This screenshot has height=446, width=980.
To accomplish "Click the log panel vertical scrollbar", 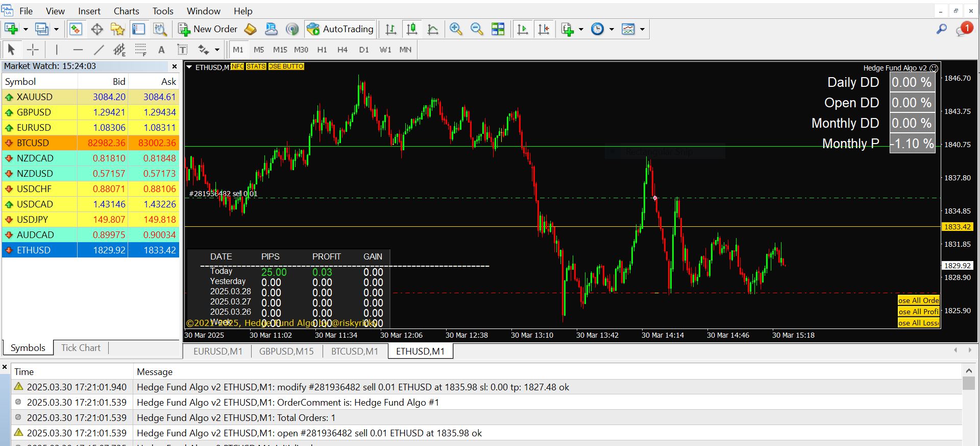I will pyautogui.click(x=968, y=383).
